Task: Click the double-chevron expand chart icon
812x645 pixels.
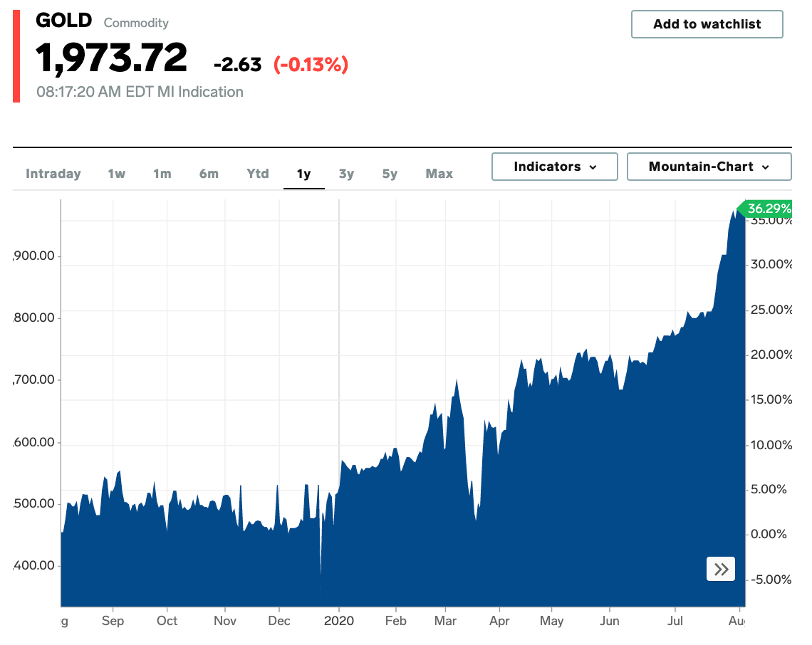Action: coord(720,569)
